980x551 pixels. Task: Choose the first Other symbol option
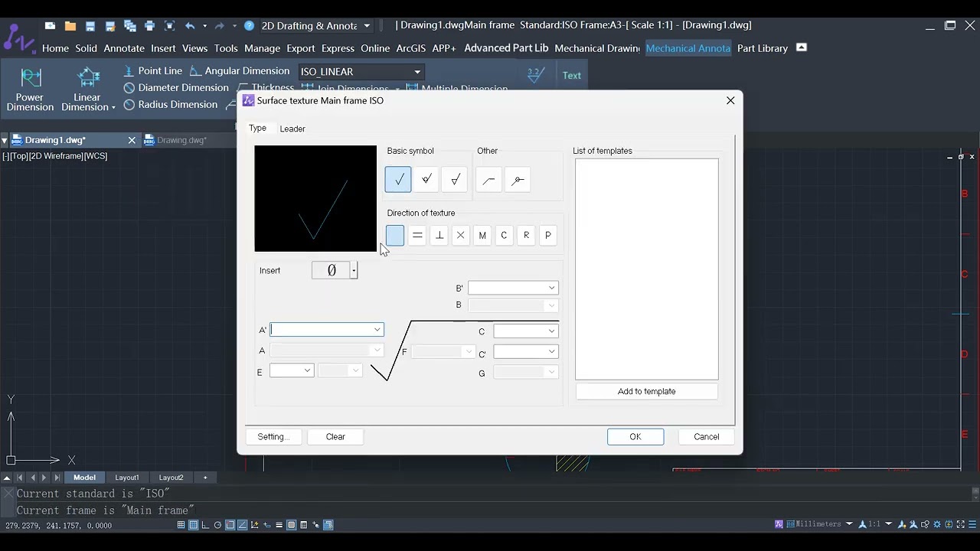coord(489,180)
